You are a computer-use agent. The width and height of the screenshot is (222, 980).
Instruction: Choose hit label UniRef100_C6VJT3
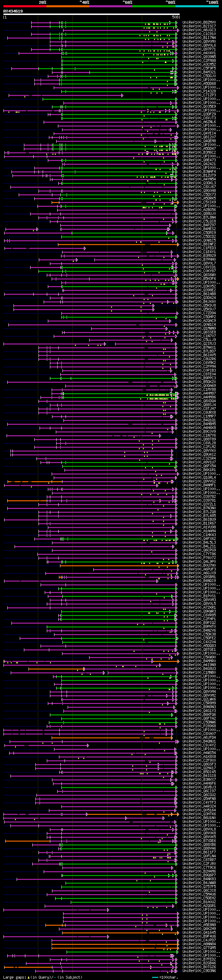[x=199, y=118]
